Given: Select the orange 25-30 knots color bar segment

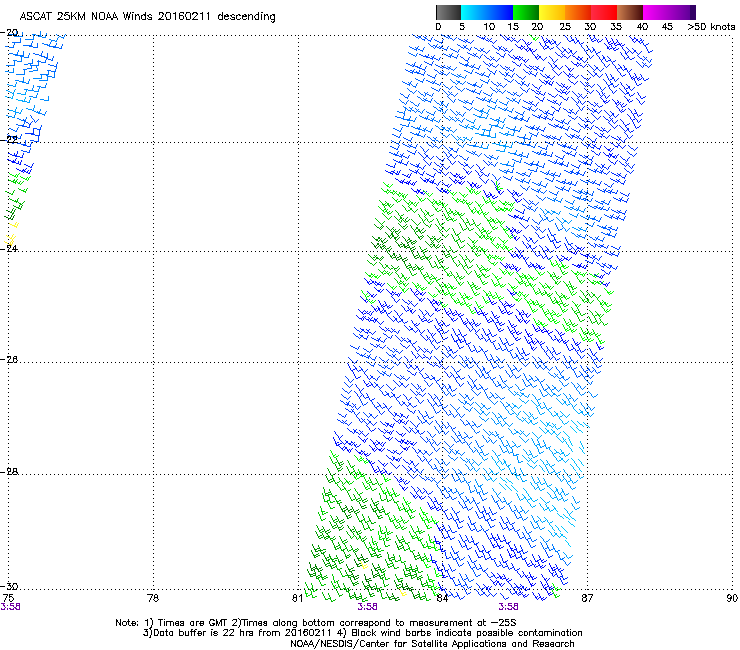Looking at the screenshot, I should click(578, 12).
